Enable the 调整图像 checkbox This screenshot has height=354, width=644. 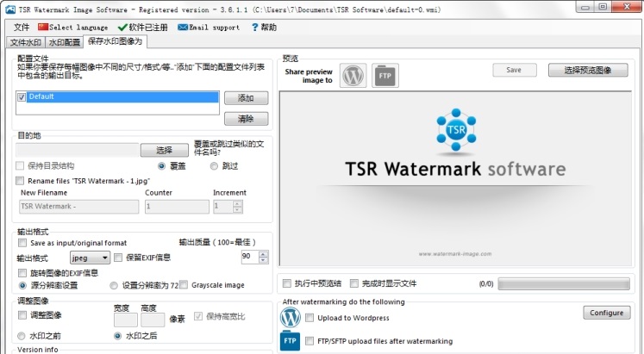pyautogui.click(x=22, y=315)
